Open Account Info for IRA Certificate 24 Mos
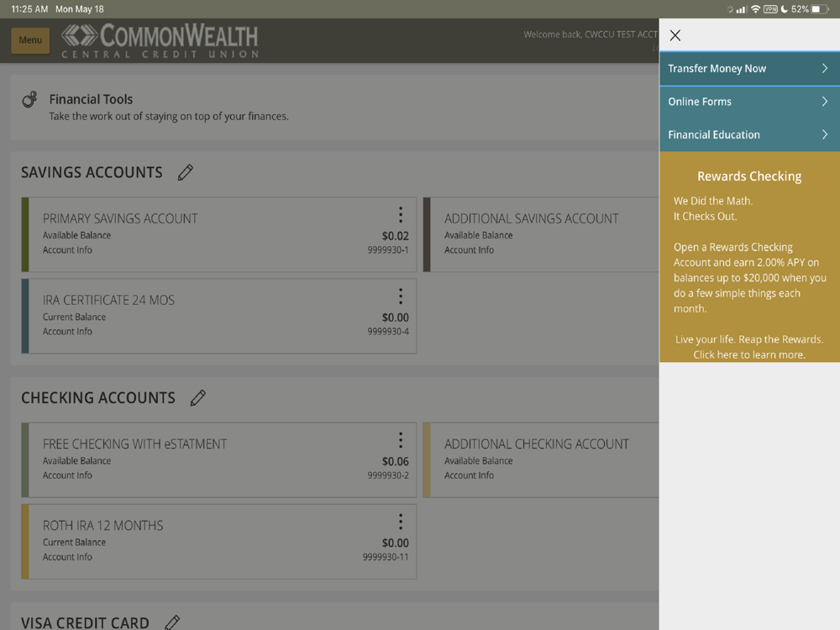Screen dimensions: 840x630 point(67,332)
